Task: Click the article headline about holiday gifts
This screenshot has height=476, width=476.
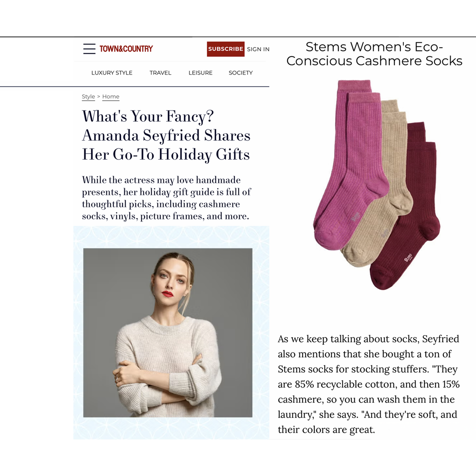Action: (x=166, y=135)
